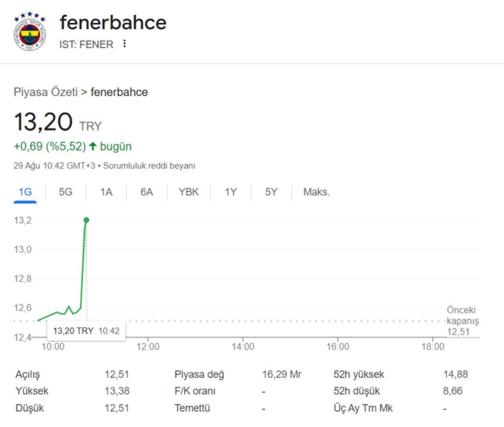Select the Maks. time range tab
This screenshot has width=504, height=427.
[x=316, y=192]
